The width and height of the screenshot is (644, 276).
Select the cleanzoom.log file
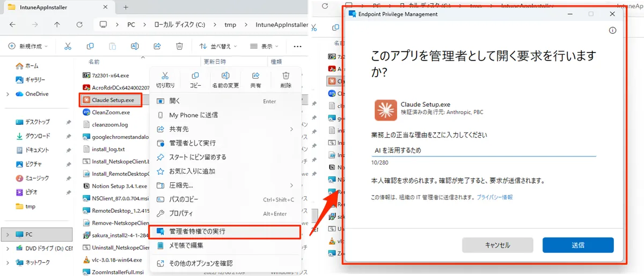point(105,124)
